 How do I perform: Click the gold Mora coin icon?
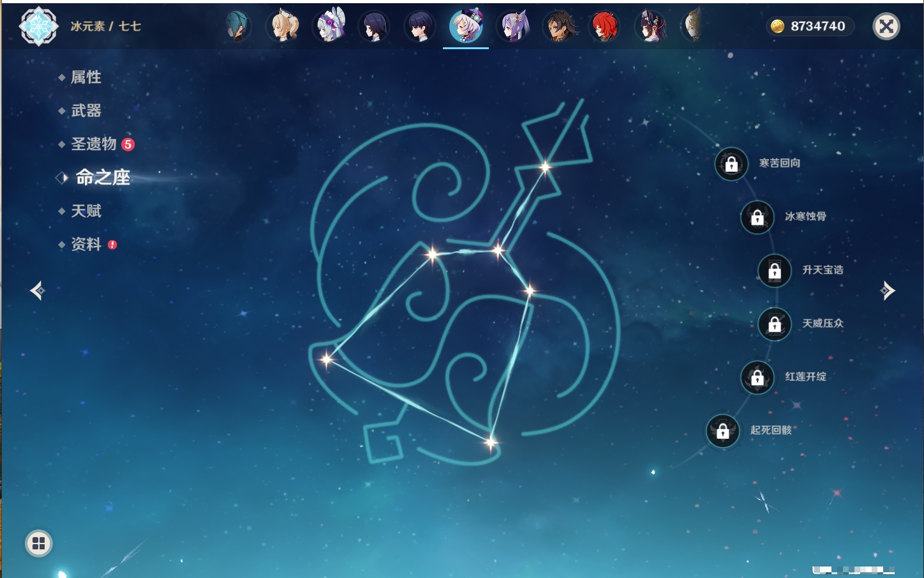pos(777,26)
